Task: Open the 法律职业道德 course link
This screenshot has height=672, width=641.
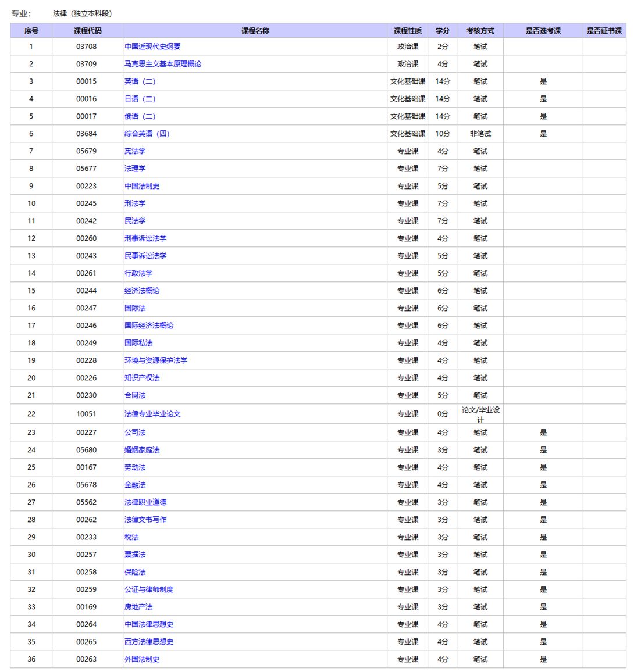Action: click(145, 502)
